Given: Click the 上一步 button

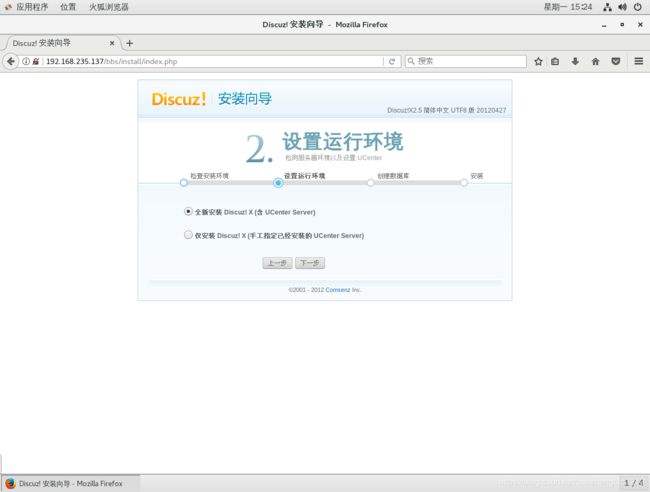Looking at the screenshot, I should click(277, 263).
